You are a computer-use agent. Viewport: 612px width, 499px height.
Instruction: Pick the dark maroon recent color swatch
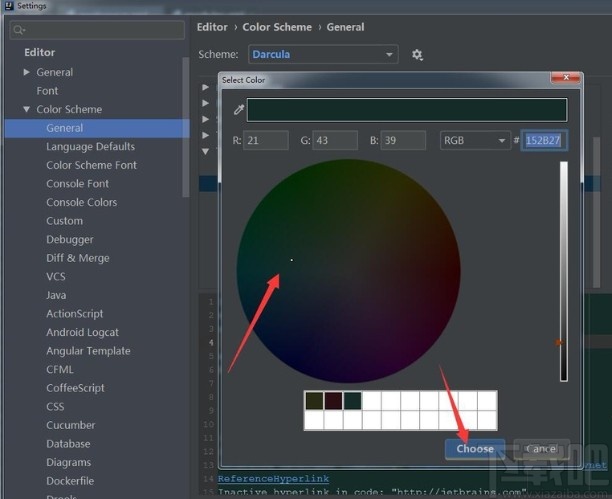tap(333, 400)
